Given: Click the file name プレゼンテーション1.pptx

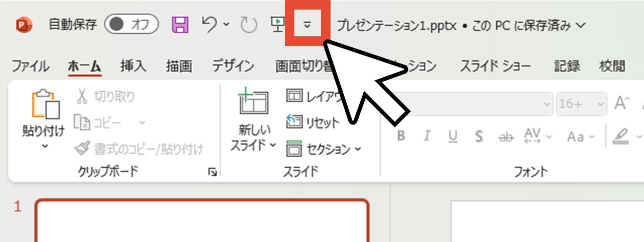Looking at the screenshot, I should 397,25.
